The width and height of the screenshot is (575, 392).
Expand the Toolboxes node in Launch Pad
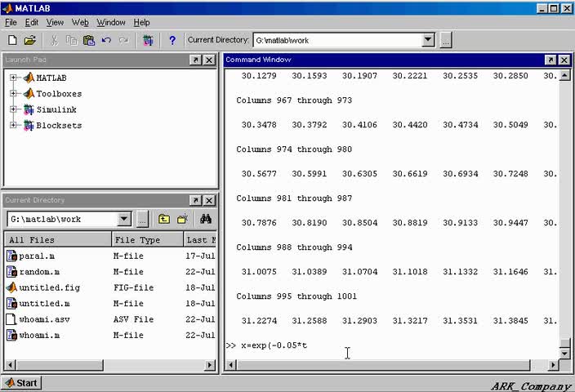(x=13, y=93)
